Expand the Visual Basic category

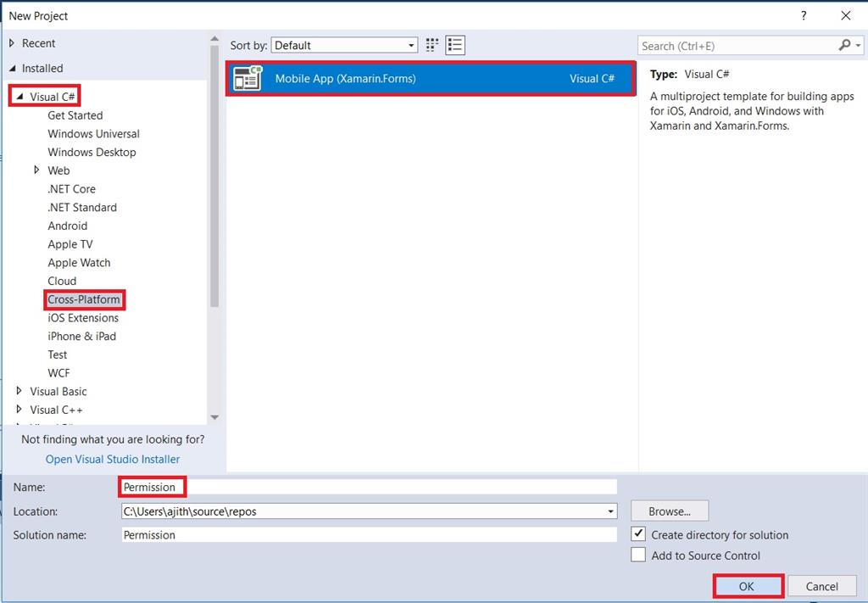19,391
